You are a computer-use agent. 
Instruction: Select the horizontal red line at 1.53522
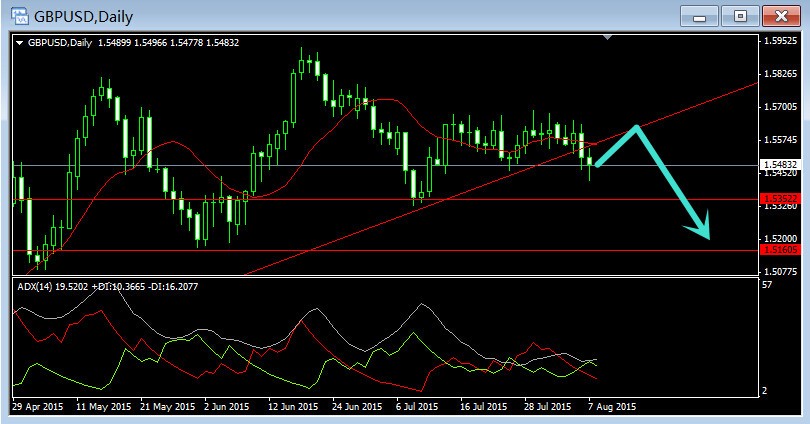(x=385, y=199)
